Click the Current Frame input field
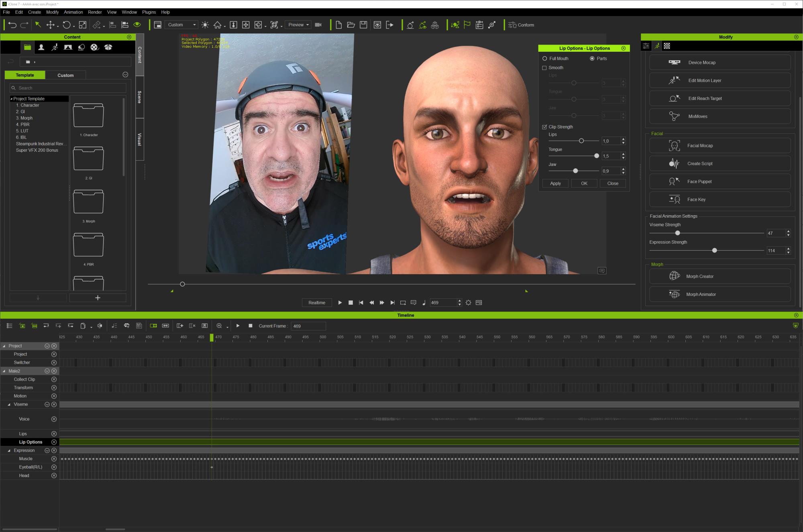Screen dimensions: 803x532 (x=308, y=326)
